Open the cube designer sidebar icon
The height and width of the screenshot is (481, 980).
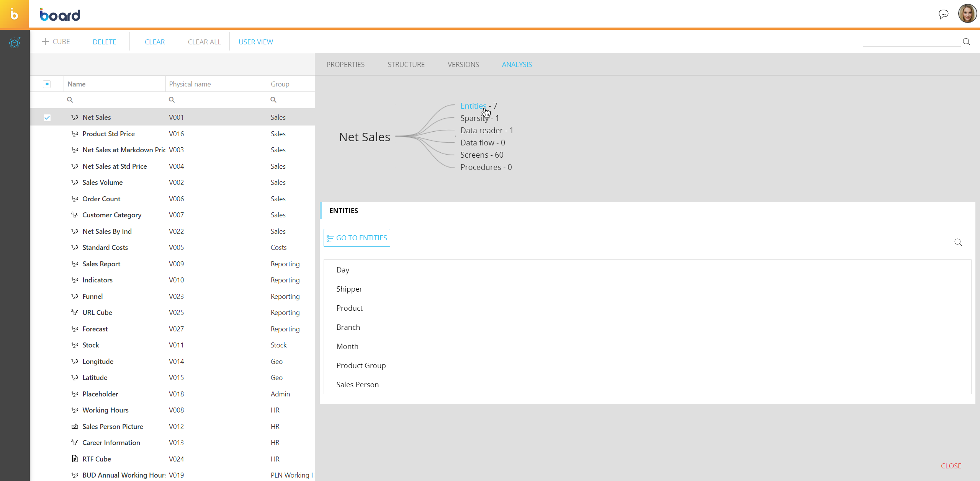(15, 42)
